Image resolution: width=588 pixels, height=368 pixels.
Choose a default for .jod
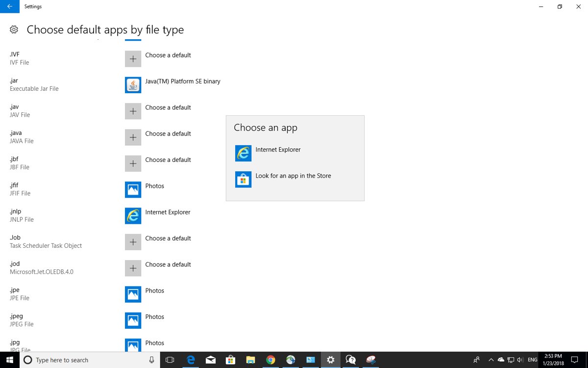point(168,264)
